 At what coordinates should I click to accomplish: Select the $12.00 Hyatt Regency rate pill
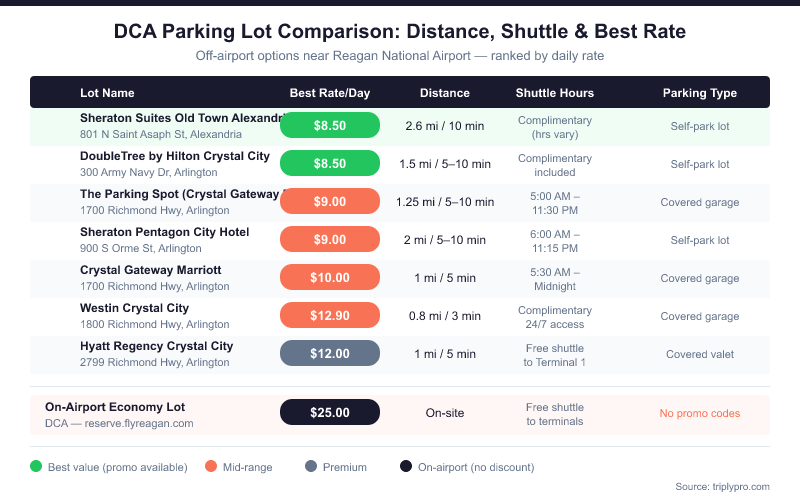tap(330, 353)
